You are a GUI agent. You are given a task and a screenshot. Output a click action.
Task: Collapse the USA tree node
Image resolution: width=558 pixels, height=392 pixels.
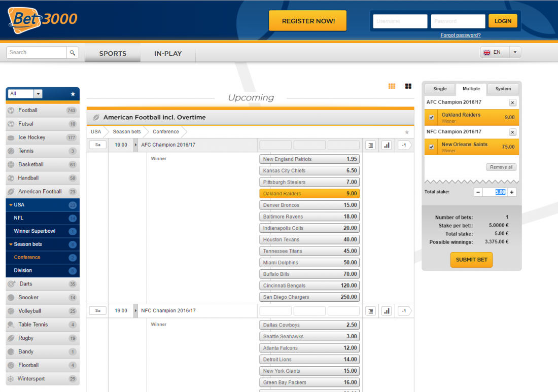[x=11, y=205]
